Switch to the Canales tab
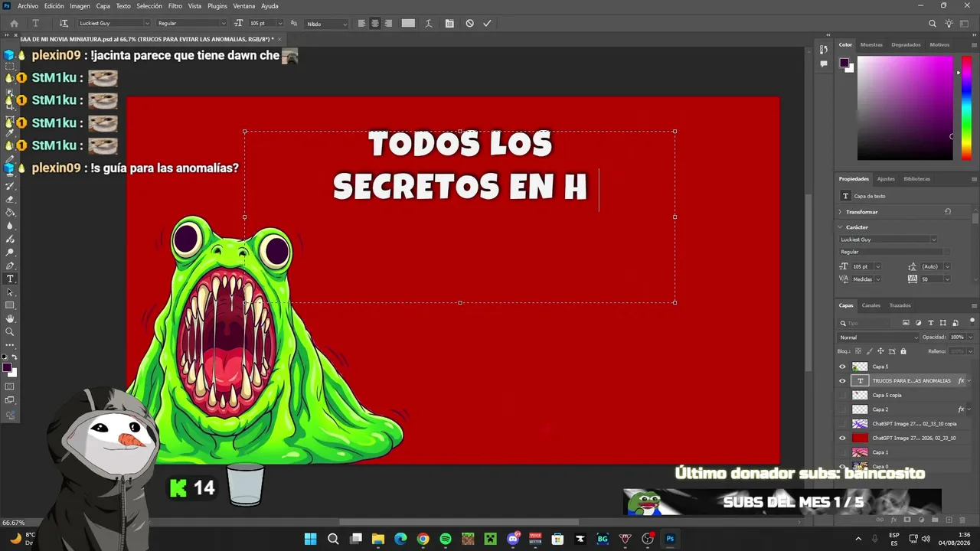980x551 pixels. (871, 305)
